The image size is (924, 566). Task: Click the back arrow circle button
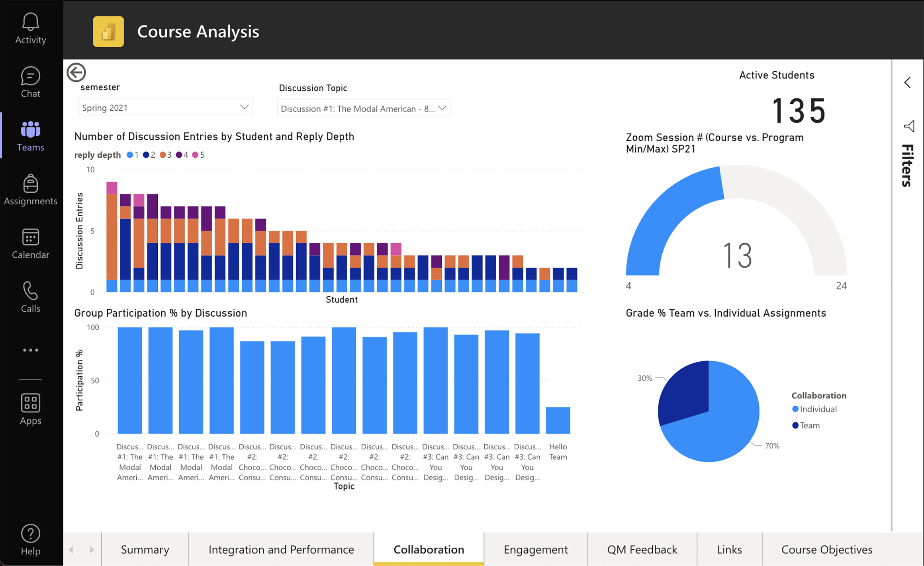[76, 72]
